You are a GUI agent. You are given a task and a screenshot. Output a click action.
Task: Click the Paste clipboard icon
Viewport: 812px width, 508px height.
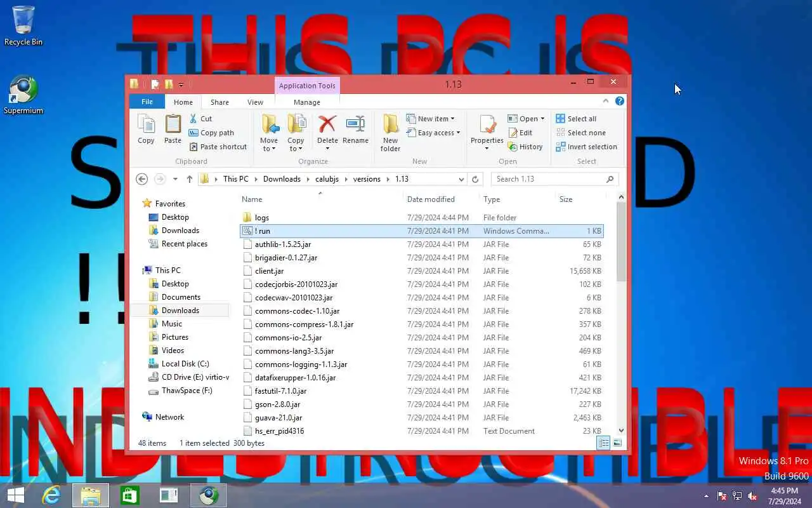pos(173,130)
